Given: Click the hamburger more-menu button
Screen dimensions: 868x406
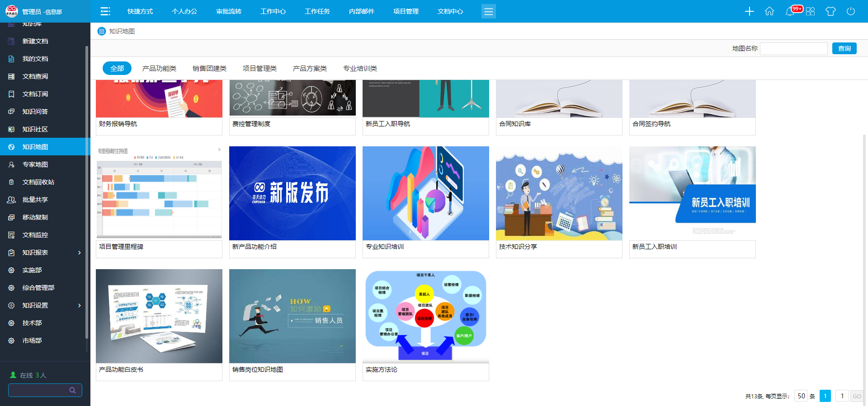Looking at the screenshot, I should [488, 11].
